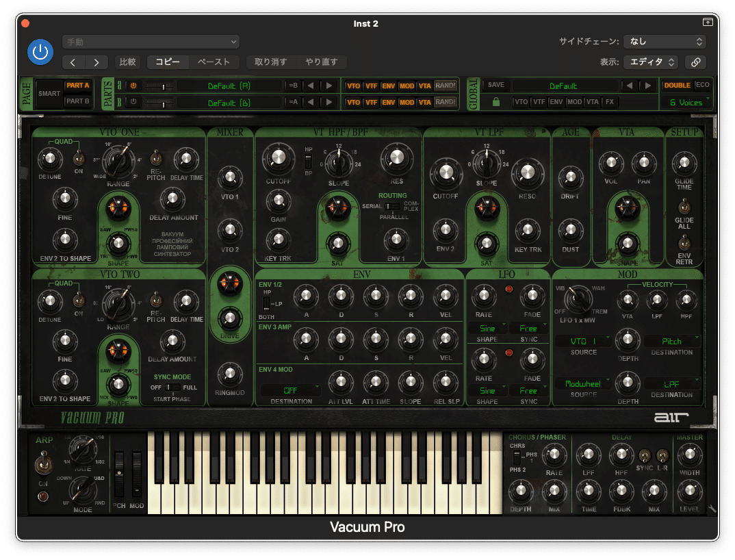Toggle the HP/BP filter switch

pyautogui.click(x=308, y=162)
